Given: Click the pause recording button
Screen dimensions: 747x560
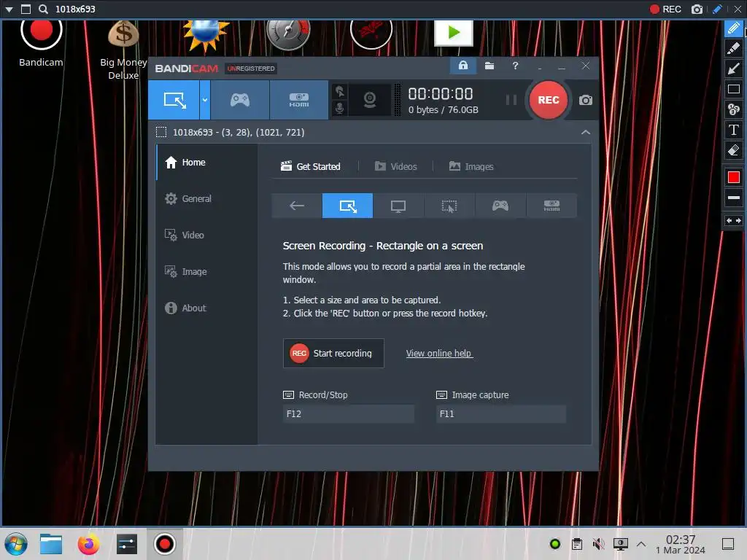Looking at the screenshot, I should 511,100.
